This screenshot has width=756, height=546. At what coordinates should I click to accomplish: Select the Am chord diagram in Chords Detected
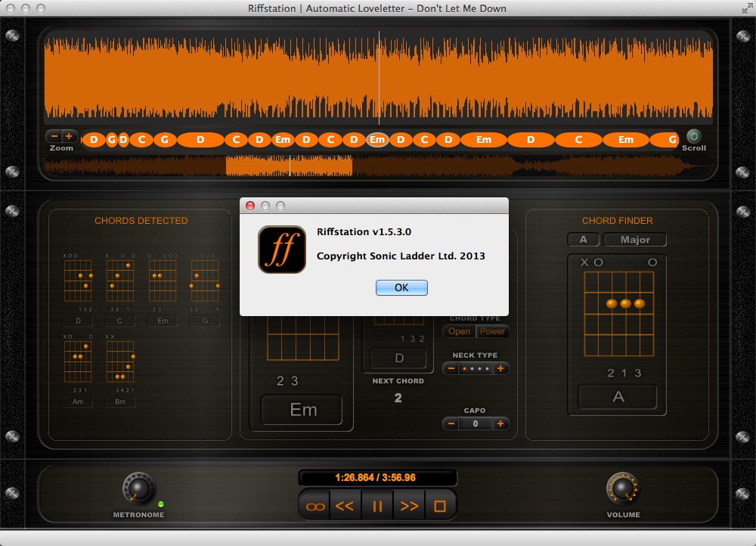(x=78, y=361)
